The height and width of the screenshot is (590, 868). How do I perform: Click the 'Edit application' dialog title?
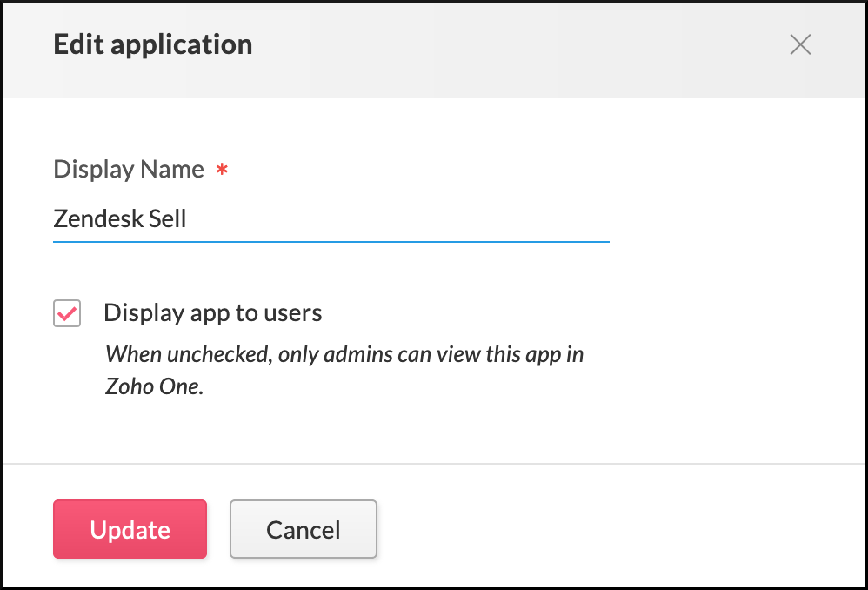coord(153,45)
